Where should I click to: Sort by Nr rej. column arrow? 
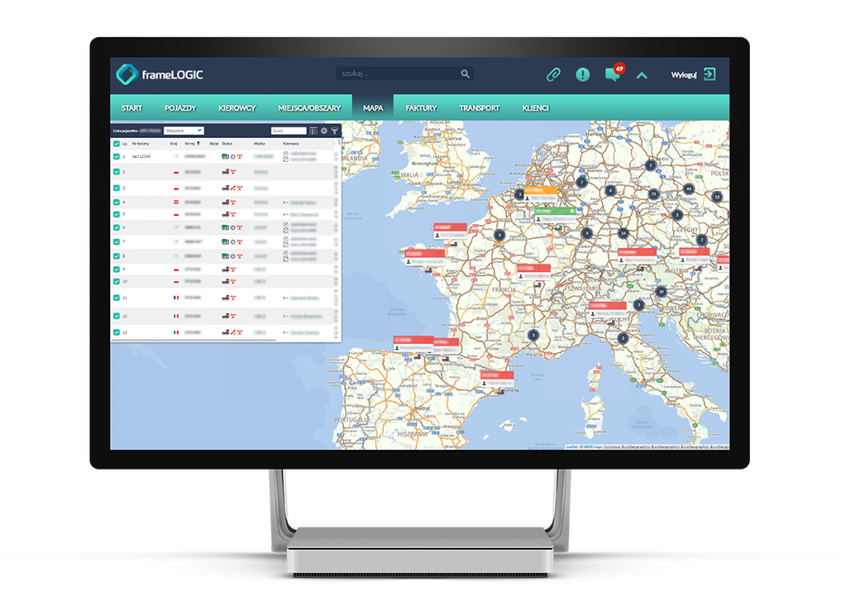pyautogui.click(x=199, y=144)
